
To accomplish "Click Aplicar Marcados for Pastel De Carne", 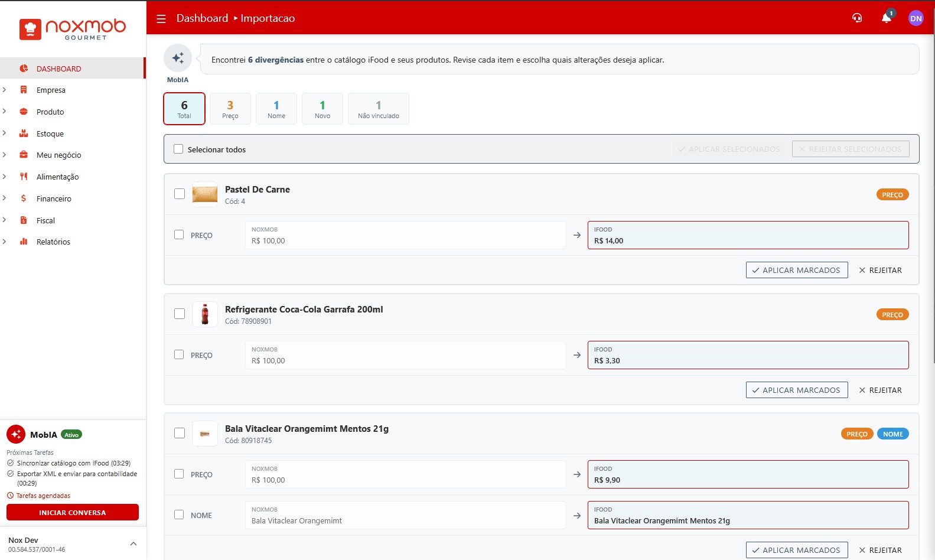I will pos(796,270).
